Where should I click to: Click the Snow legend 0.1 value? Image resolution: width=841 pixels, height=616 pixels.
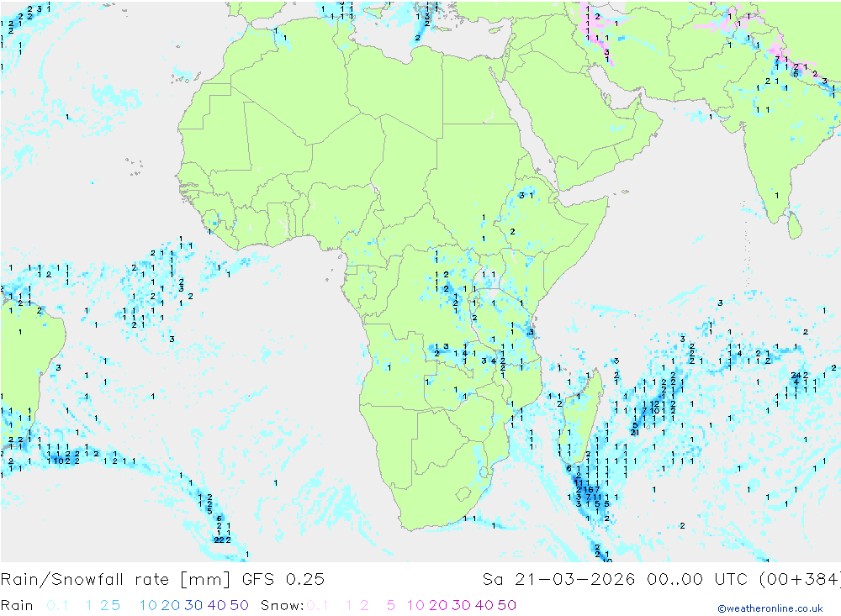pyautogui.click(x=318, y=605)
